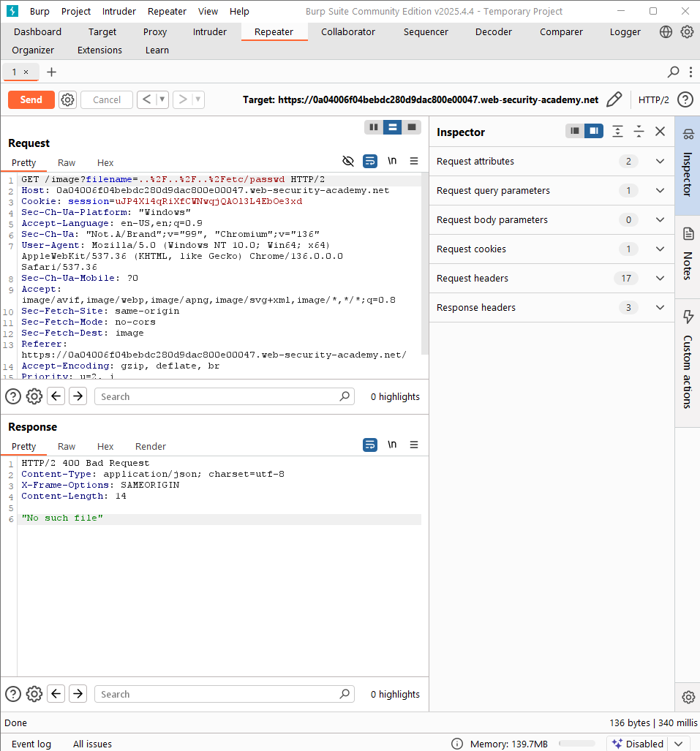Switch to the Decoder tab
The width and height of the screenshot is (700, 751).
pyautogui.click(x=494, y=32)
